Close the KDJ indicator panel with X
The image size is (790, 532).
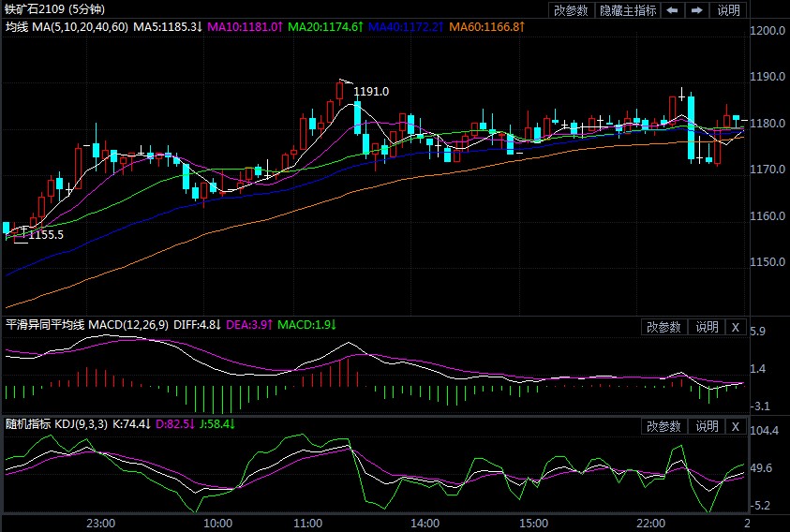pos(736,426)
